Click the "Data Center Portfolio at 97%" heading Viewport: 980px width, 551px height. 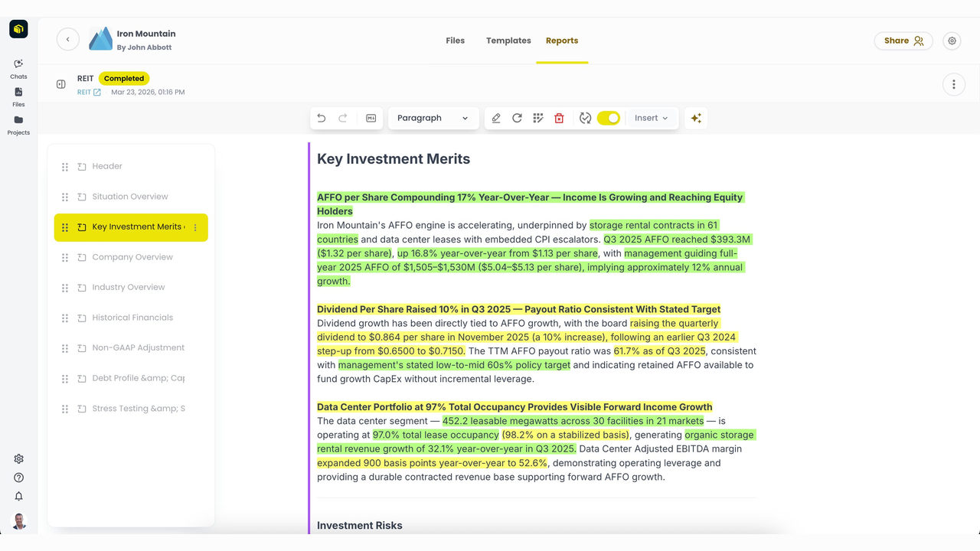tap(514, 407)
